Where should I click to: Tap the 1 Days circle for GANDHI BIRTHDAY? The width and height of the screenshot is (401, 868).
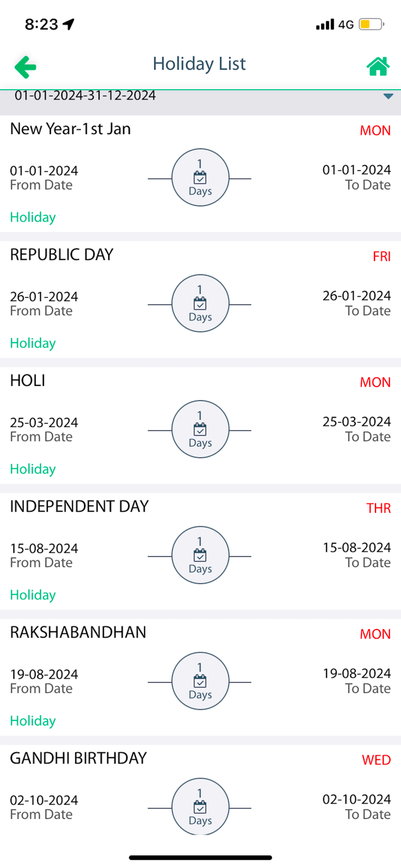pyautogui.click(x=200, y=807)
